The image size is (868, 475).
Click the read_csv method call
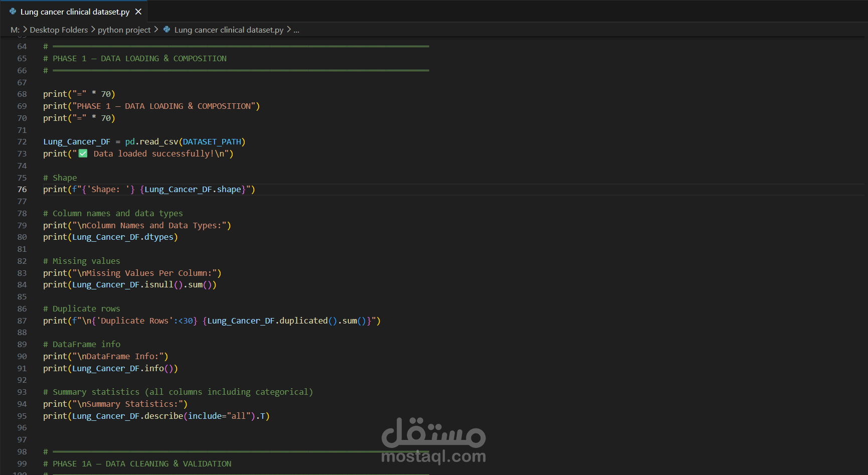pos(159,142)
